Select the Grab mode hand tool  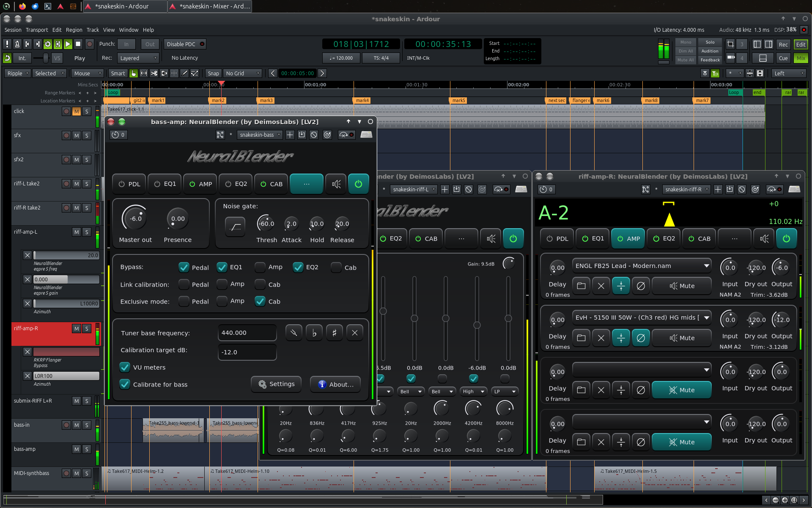[134, 73]
